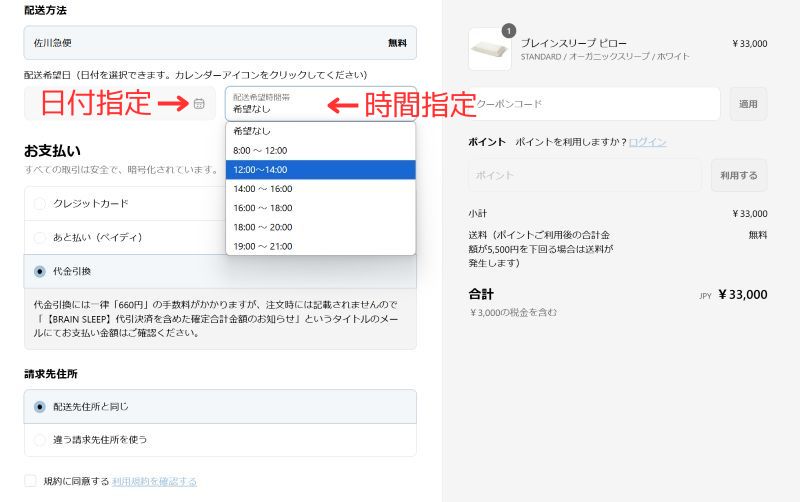Image resolution: width=800 pixels, height=502 pixels.
Task: Select 19:00 ～ 21:00 time slot
Action: 320,246
